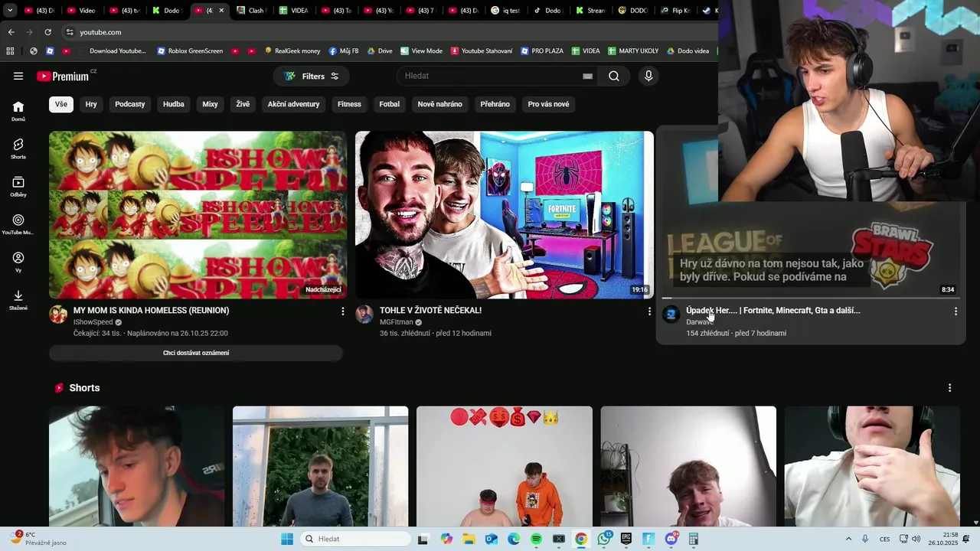Open the IShowSpeed One Piece thumbnail

(198, 215)
